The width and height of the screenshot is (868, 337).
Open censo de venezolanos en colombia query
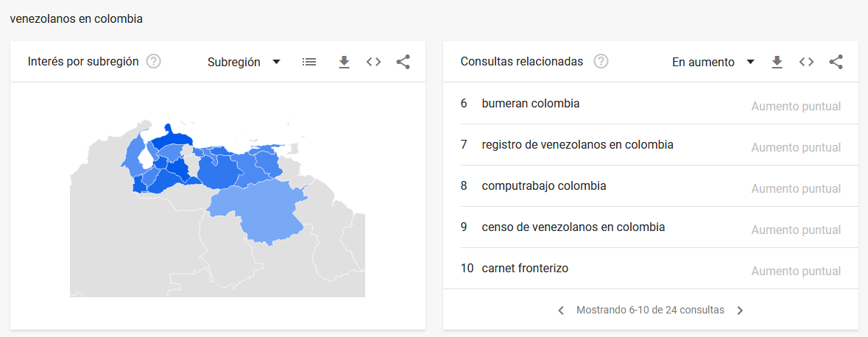(x=650, y=227)
